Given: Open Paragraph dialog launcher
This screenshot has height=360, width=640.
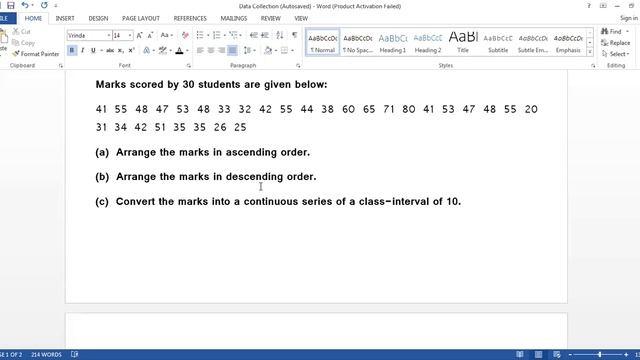Looking at the screenshot, I should tap(298, 66).
